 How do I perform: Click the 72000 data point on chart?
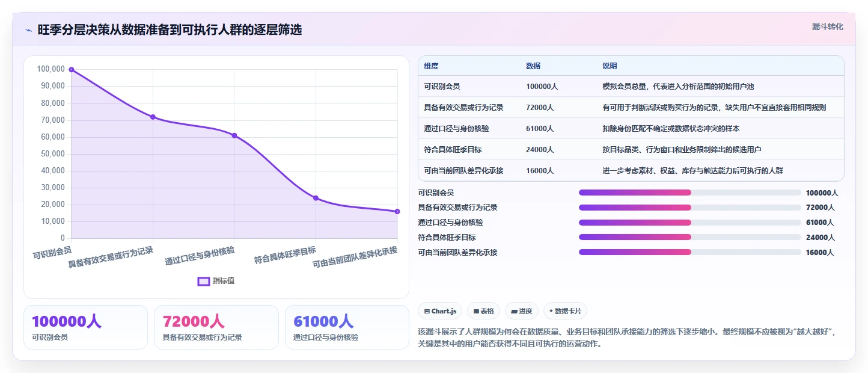coord(153,117)
